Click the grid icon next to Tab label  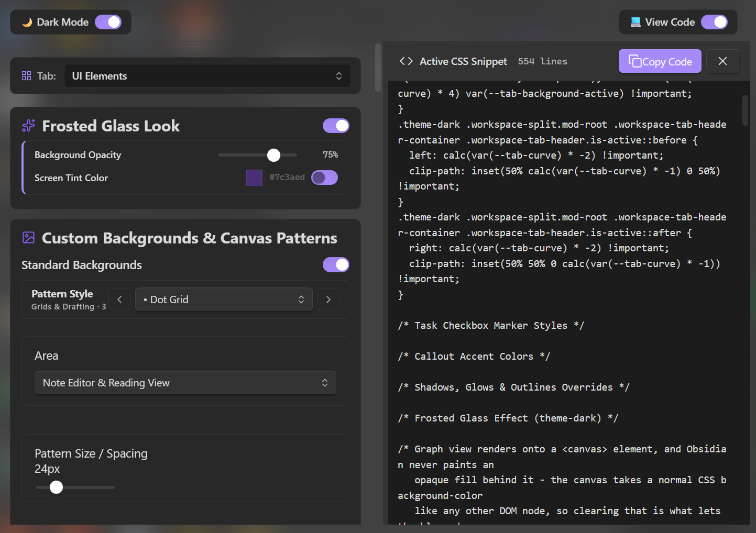pos(27,76)
